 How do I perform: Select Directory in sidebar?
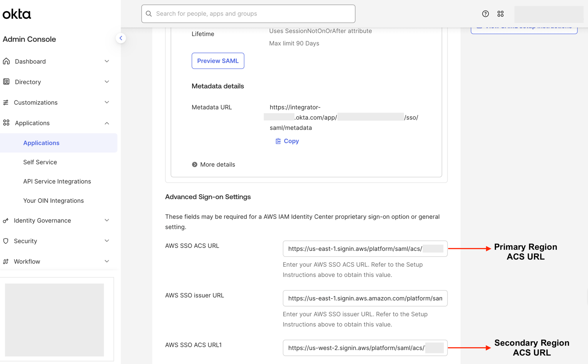click(x=28, y=82)
